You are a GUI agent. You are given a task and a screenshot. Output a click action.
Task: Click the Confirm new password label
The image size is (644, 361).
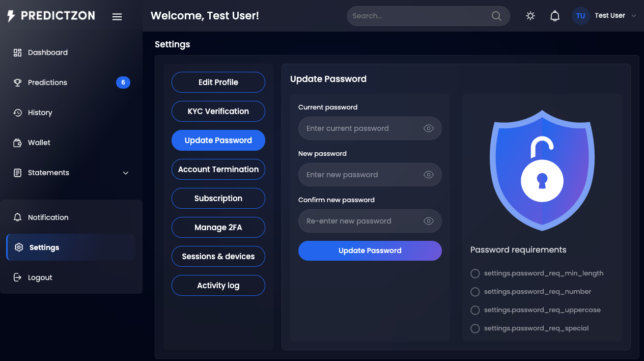pos(337,200)
